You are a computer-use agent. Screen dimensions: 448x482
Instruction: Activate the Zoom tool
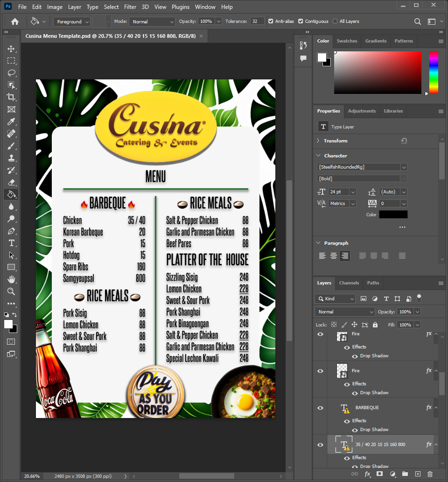click(x=11, y=291)
